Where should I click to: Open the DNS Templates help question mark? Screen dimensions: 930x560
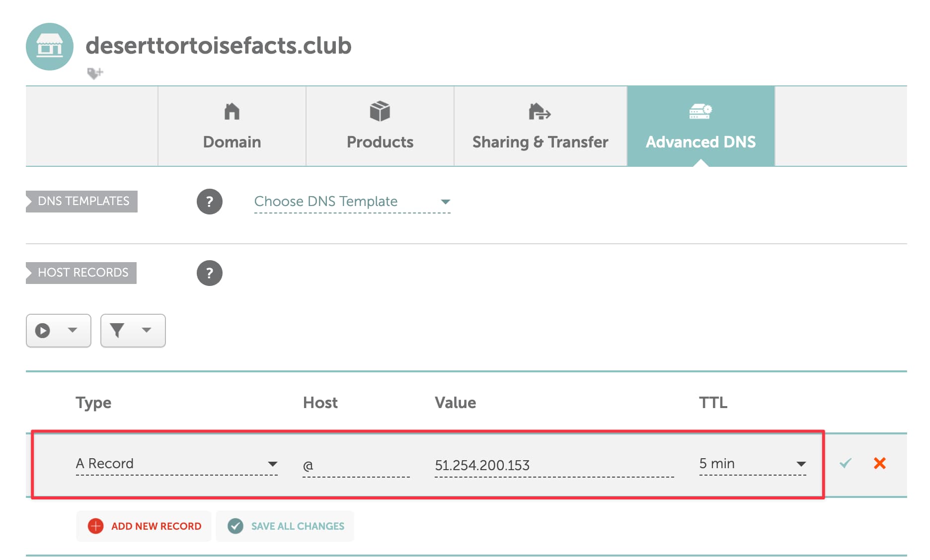click(x=209, y=202)
